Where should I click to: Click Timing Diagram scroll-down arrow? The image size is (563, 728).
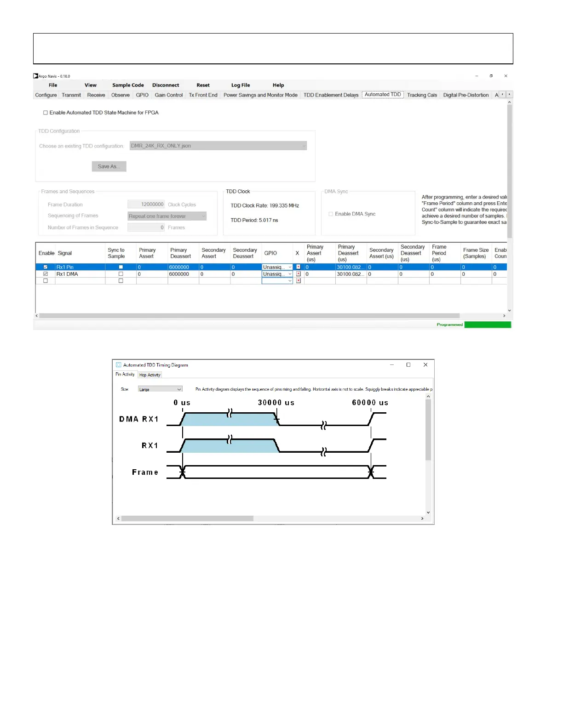(x=428, y=512)
